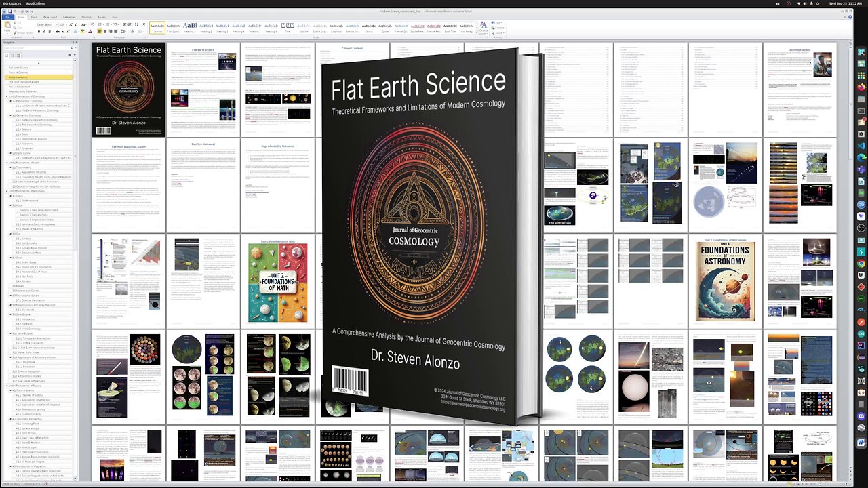Image resolution: width=868 pixels, height=488 pixels.
Task: Open the Flat Earth Science cover page thumbnail
Action: pos(129,89)
